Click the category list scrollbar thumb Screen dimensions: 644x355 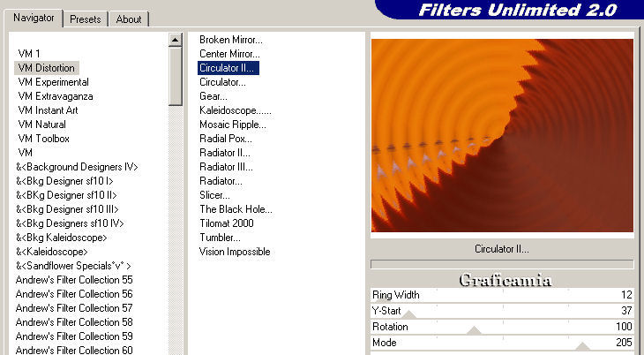(x=175, y=76)
